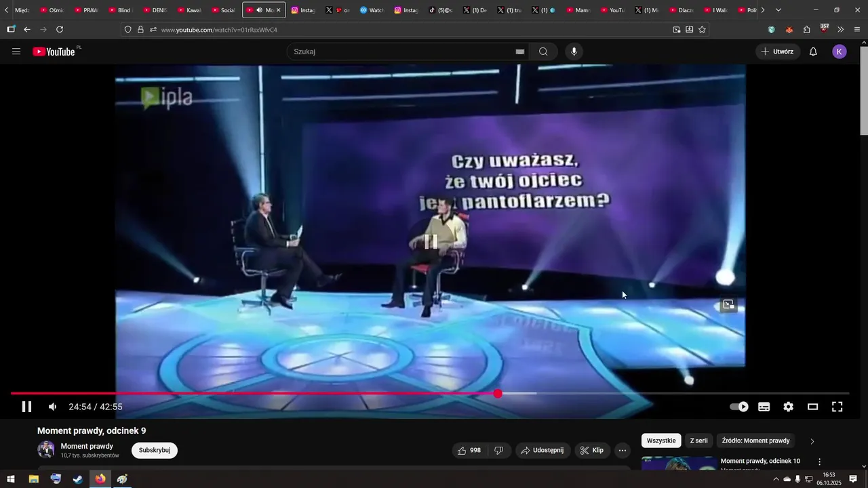The height and width of the screenshot is (488, 868).
Task: Show more filter chips with right arrow
Action: pyautogui.click(x=812, y=441)
